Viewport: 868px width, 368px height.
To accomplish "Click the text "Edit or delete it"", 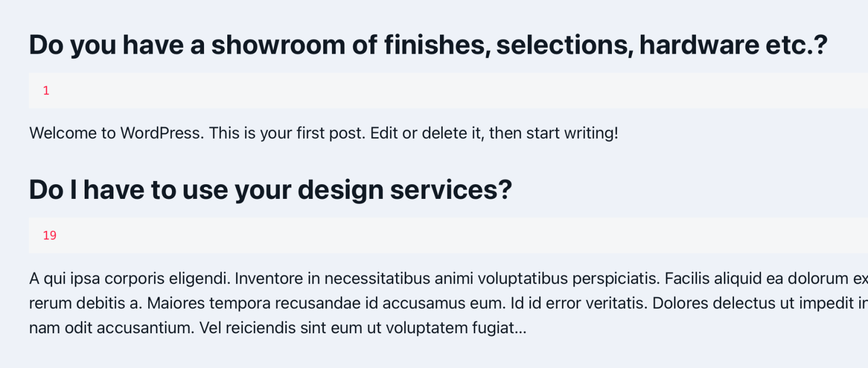I will tap(426, 133).
